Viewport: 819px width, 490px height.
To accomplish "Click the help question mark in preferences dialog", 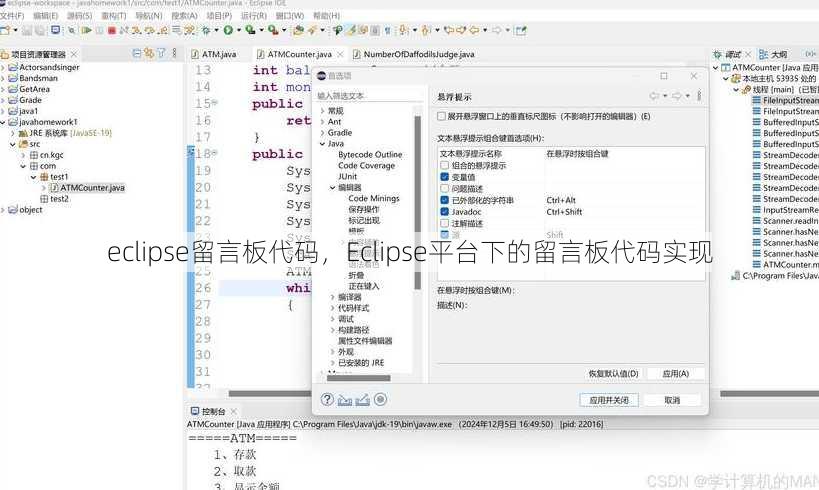I will pyautogui.click(x=327, y=400).
